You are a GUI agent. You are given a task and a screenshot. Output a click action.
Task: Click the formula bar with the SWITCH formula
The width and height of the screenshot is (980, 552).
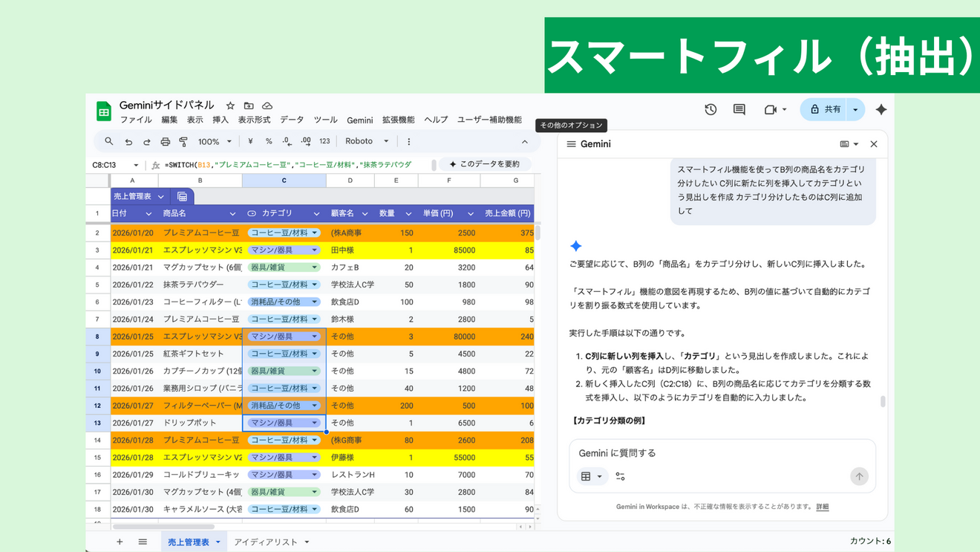pos(297,165)
